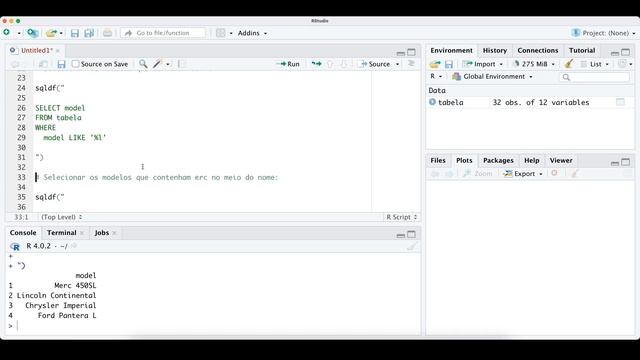Open the Connections tab
Image resolution: width=640 pixels, height=360 pixels.
coord(538,50)
